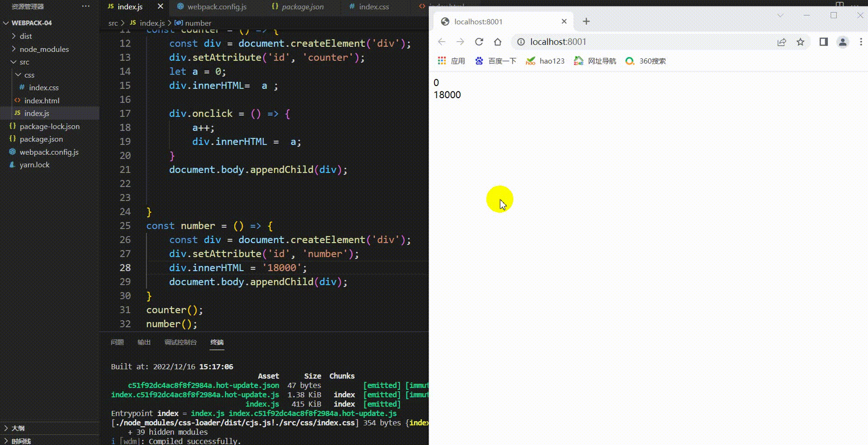Click the webpack icon beside webpack.config.js in tree
868x445 pixels.
tap(13, 152)
